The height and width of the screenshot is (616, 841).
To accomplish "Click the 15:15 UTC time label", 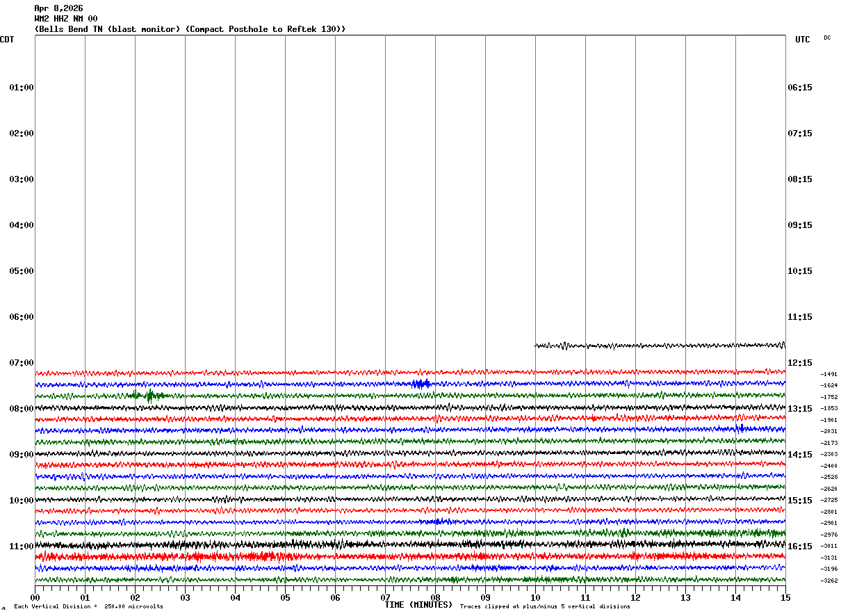I will pos(800,501).
